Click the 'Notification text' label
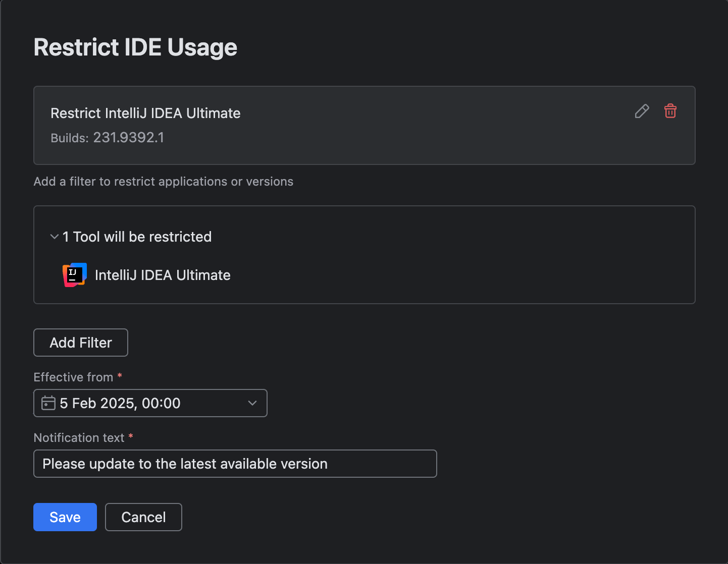Screen dimensions: 728x564 (79, 438)
